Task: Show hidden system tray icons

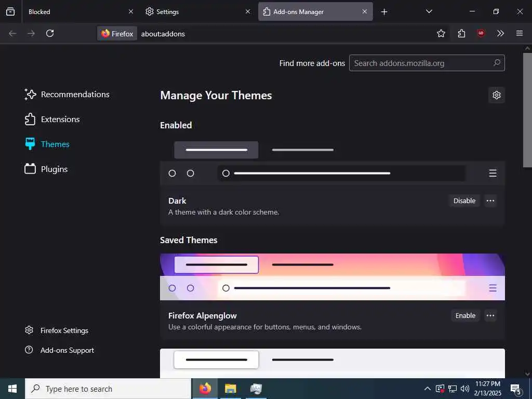Action: tap(428, 389)
